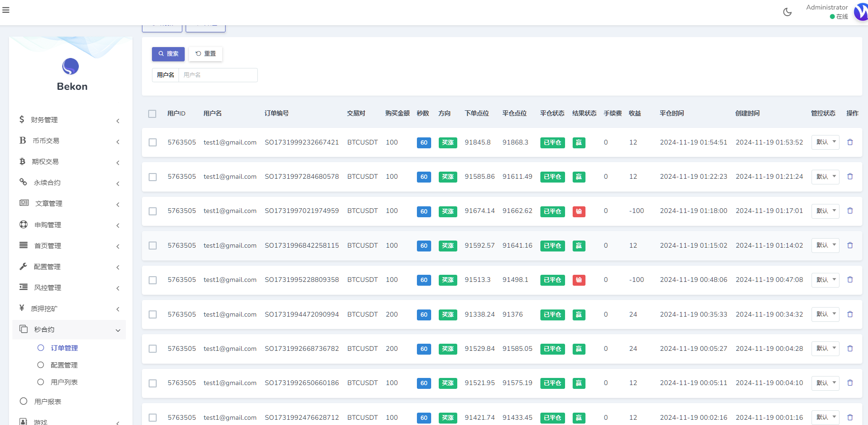Click the Administrator avatar icon
Screen dimensions: 868x425
pos(861,12)
